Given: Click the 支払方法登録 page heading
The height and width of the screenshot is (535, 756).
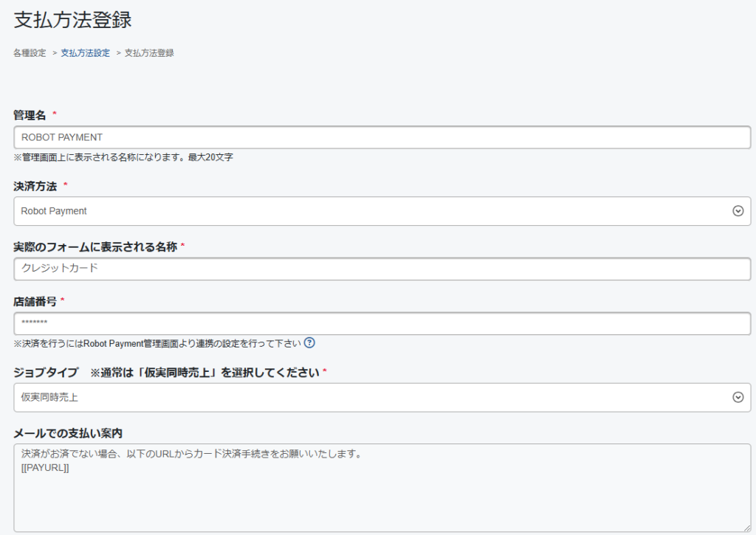Looking at the screenshot, I should (73, 20).
